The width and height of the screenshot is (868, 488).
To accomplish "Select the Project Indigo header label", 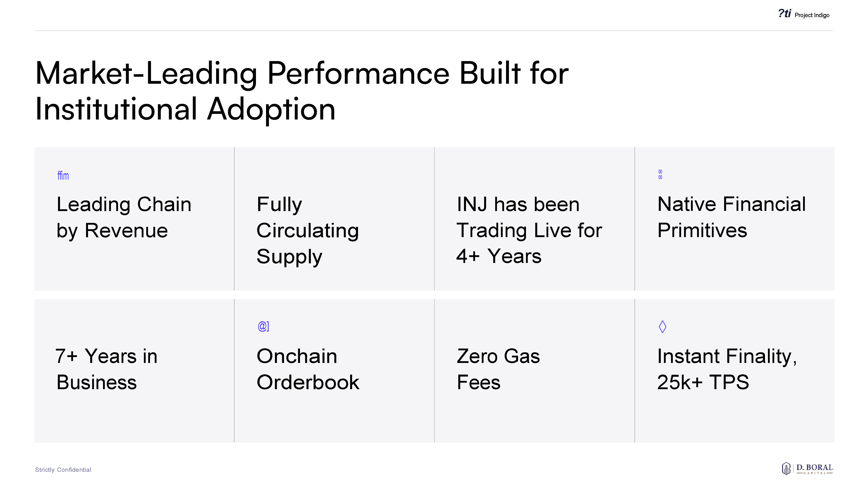I will point(812,15).
